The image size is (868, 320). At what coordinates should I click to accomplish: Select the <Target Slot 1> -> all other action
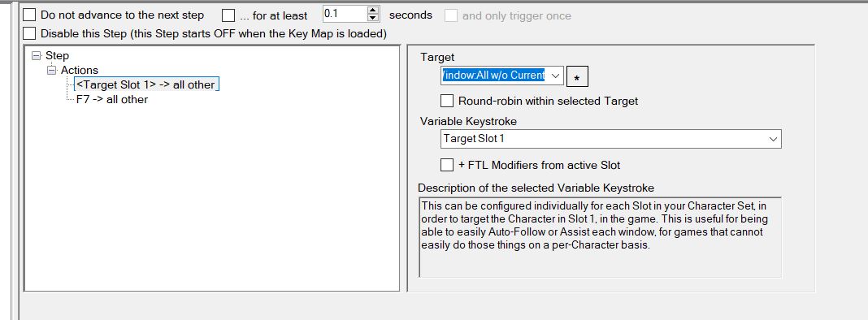point(146,84)
